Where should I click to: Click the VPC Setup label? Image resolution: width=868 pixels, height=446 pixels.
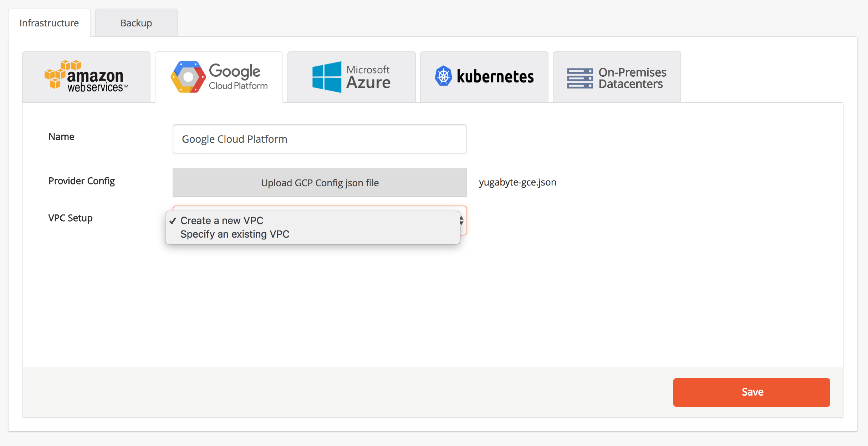[x=71, y=218]
